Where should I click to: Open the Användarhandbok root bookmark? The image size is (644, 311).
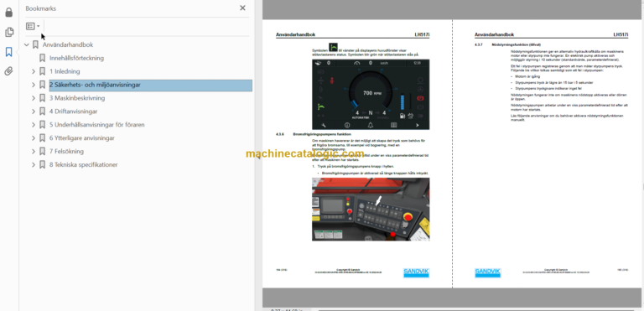[x=68, y=44]
